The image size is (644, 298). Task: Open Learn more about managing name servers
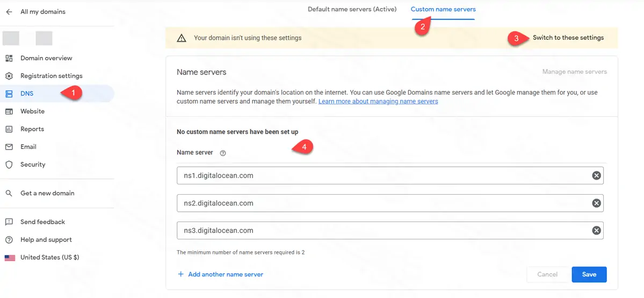(x=378, y=101)
